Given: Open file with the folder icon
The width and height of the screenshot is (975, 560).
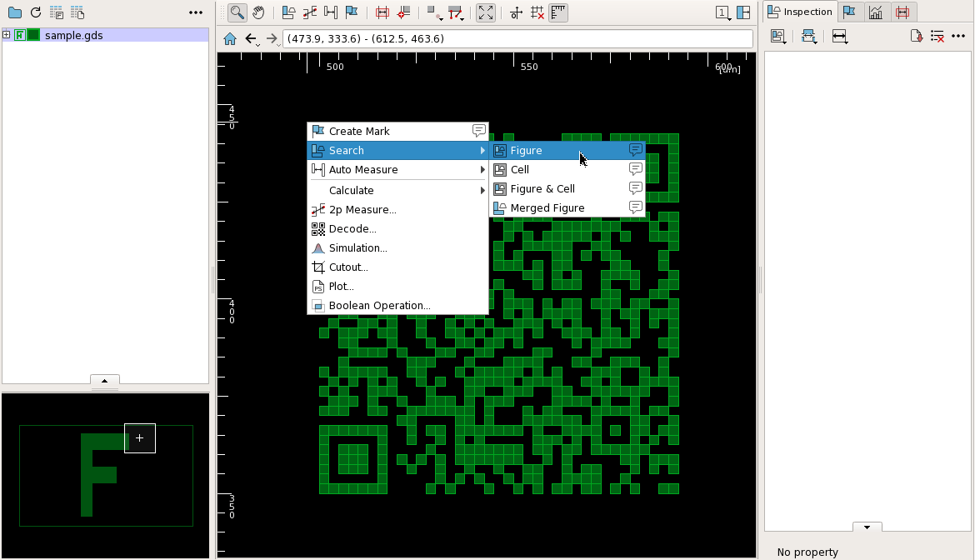Looking at the screenshot, I should (14, 12).
